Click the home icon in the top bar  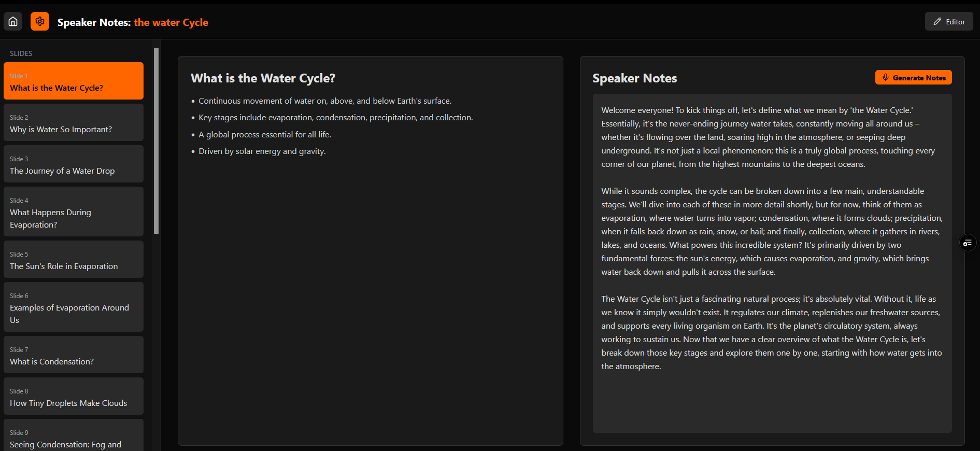[12, 21]
